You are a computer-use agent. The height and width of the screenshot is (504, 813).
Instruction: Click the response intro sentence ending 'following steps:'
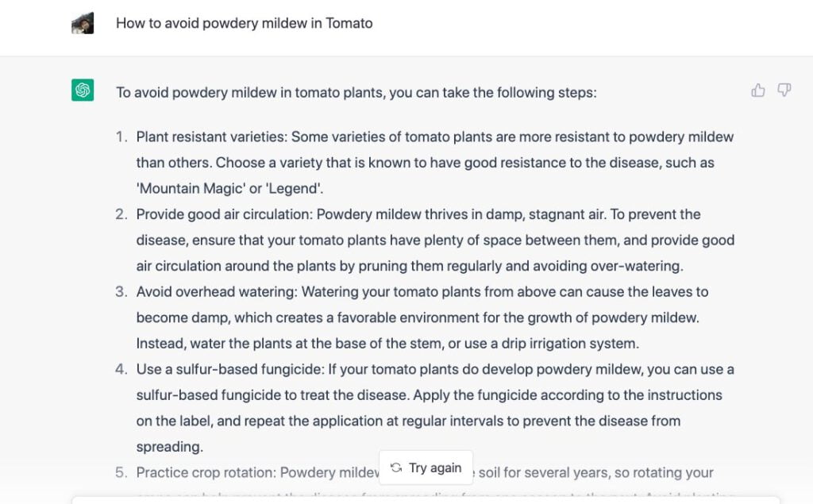356,92
